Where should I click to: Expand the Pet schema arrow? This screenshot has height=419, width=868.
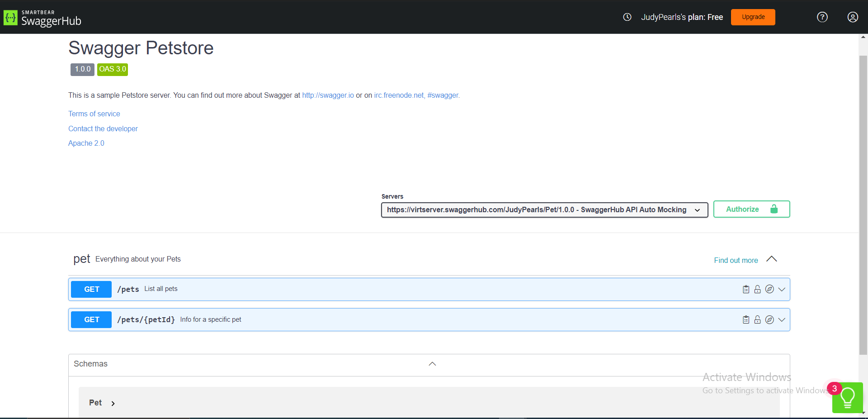coord(113,404)
